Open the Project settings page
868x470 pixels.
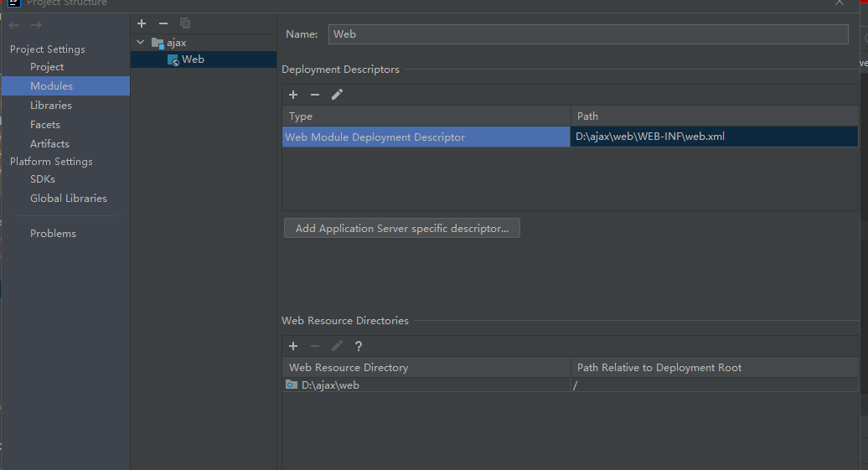(47, 67)
